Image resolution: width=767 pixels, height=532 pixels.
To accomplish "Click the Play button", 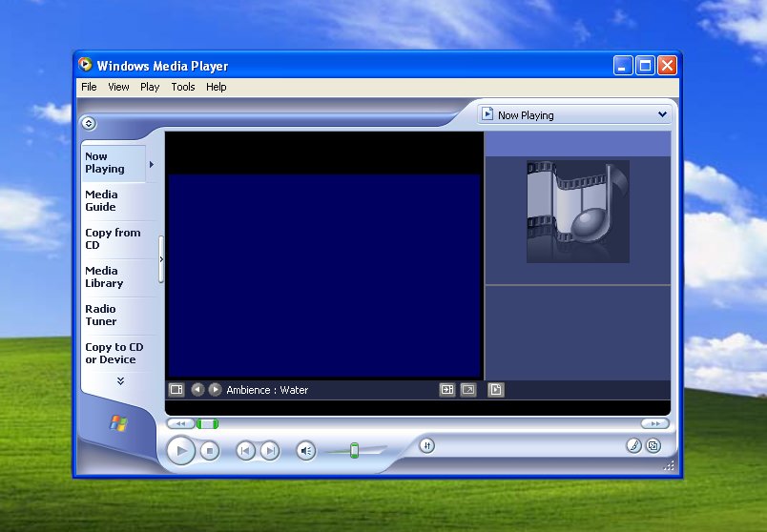I will click(181, 450).
